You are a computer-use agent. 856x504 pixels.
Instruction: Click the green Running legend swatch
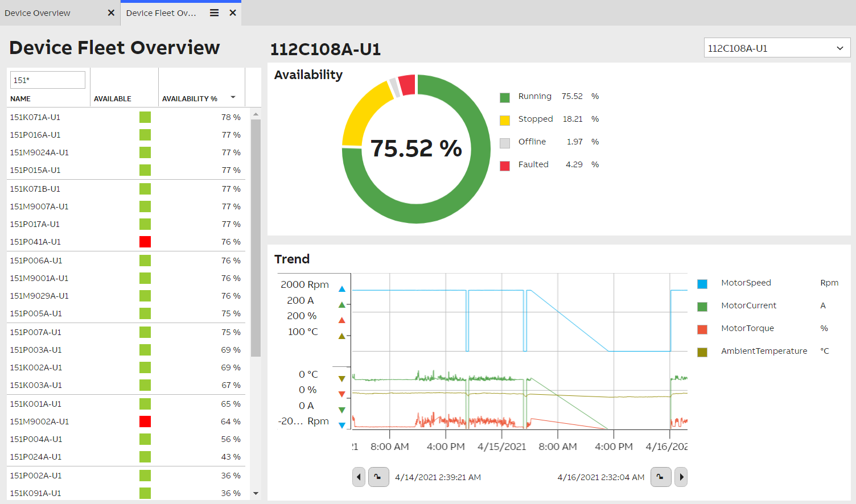(x=505, y=98)
